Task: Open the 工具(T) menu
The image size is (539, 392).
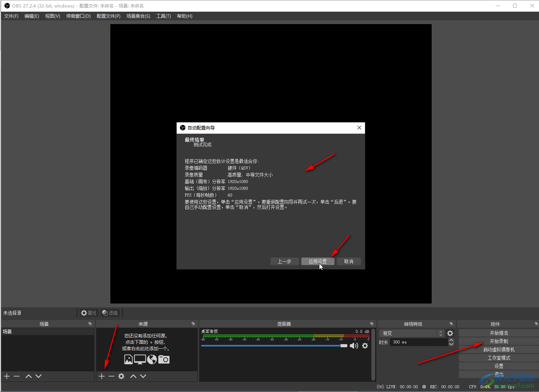Action: pyautogui.click(x=163, y=16)
